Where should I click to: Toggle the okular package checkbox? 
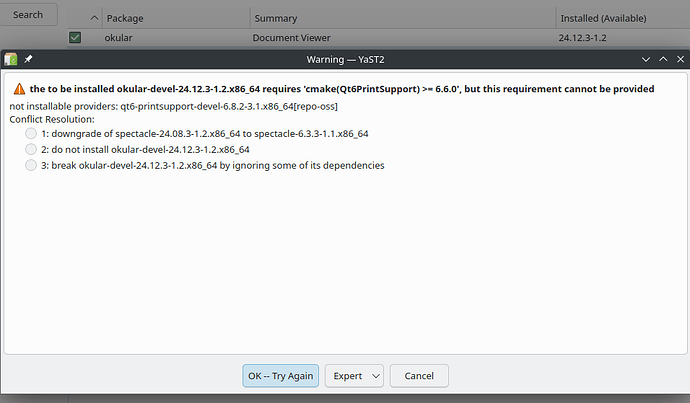pos(75,37)
